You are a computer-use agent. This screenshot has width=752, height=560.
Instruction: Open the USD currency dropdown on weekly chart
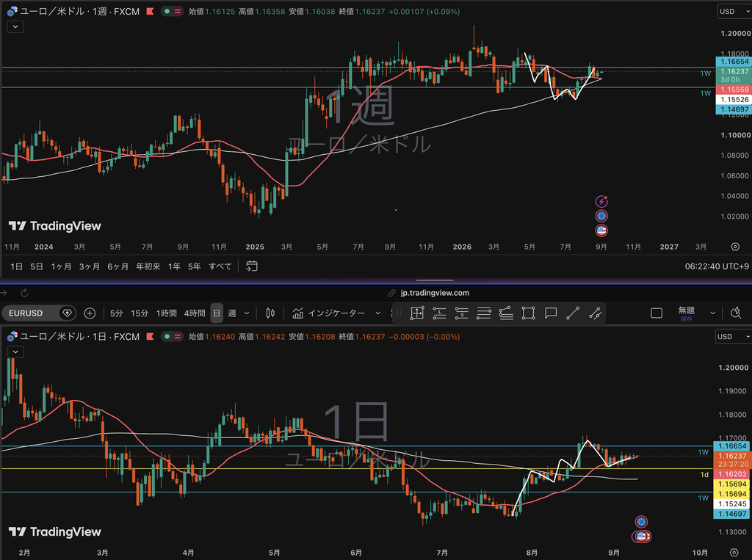tap(734, 12)
